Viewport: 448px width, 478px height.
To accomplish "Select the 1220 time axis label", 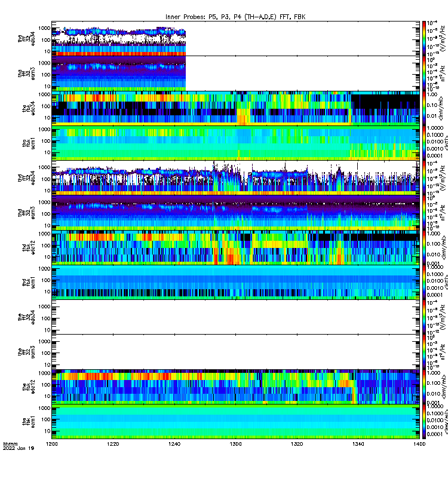I will (113, 444).
